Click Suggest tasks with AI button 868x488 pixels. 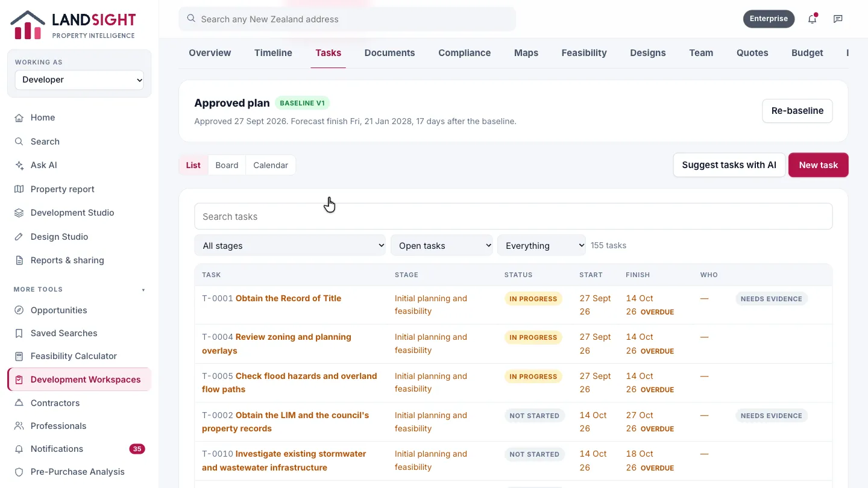point(729,165)
